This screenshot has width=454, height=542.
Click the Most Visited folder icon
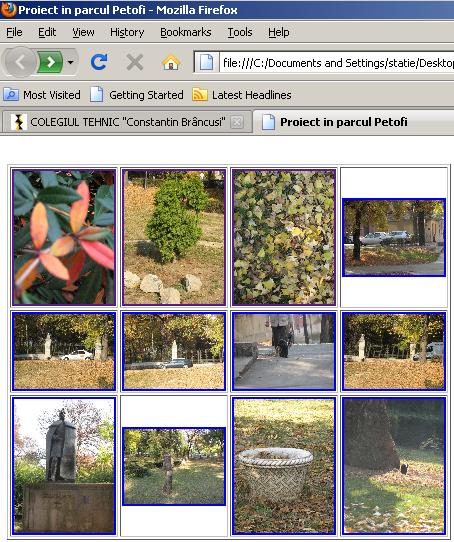[x=11, y=95]
